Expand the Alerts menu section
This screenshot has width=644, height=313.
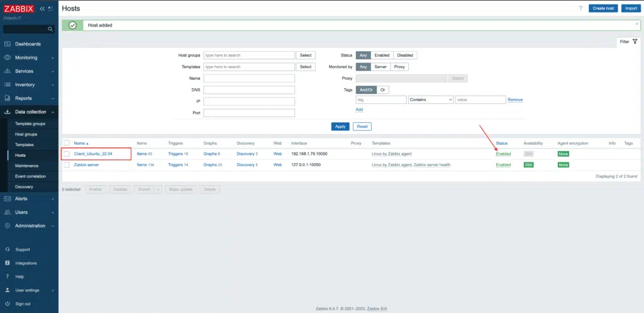[53, 199]
